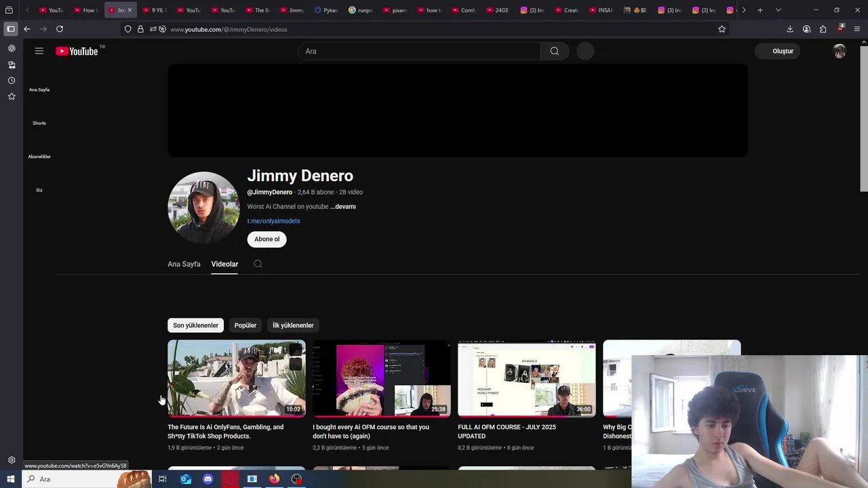Open the browser downloads panel
868x488 pixels.
(x=790, y=29)
